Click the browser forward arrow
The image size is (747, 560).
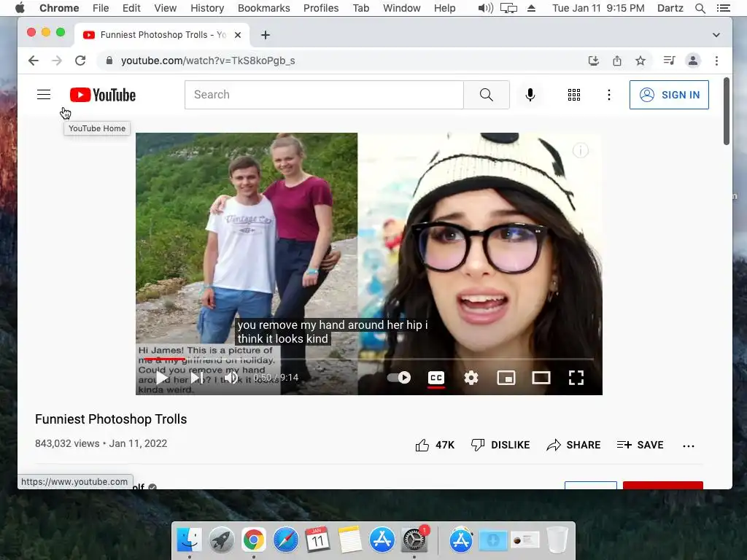click(x=57, y=61)
